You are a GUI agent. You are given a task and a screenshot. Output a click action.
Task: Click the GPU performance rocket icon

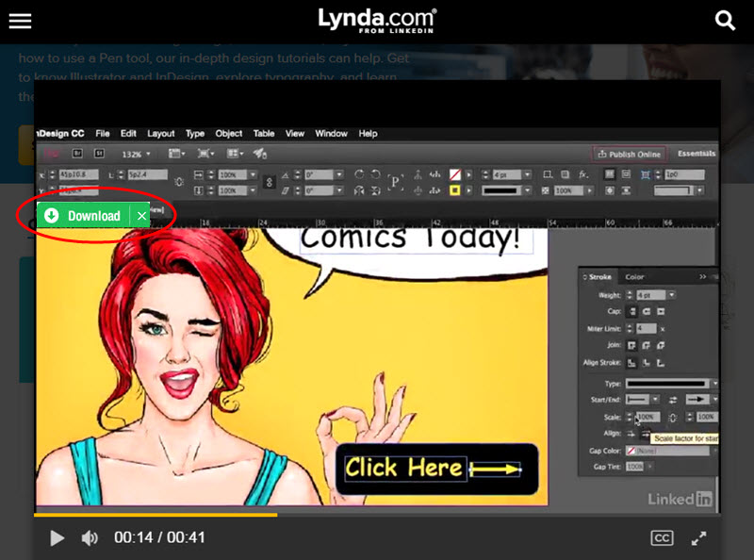260,154
